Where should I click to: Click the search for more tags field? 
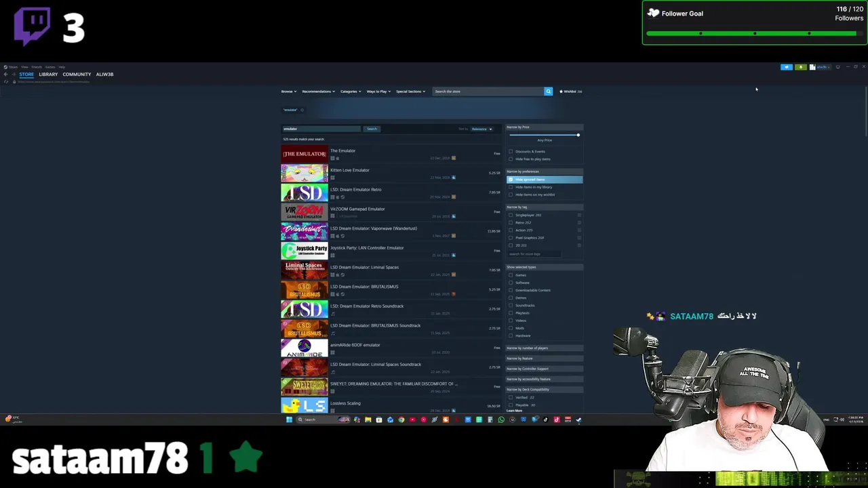534,253
